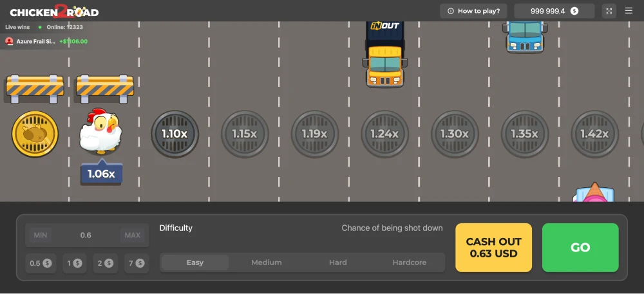Set bet to MAX

[133, 235]
